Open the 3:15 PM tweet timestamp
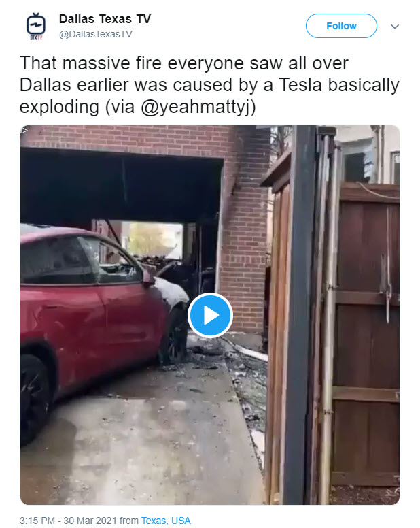This screenshot has height=528, width=420. pyautogui.click(x=69, y=521)
